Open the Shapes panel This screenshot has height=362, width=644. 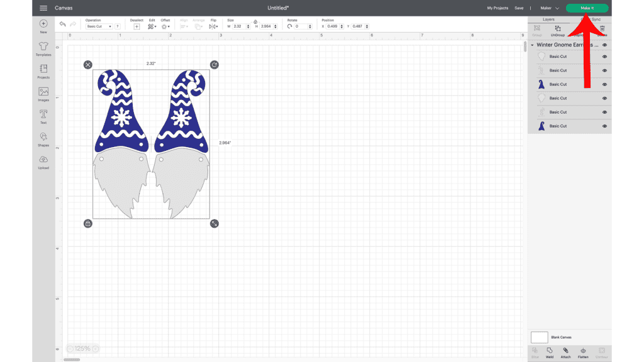[43, 139]
